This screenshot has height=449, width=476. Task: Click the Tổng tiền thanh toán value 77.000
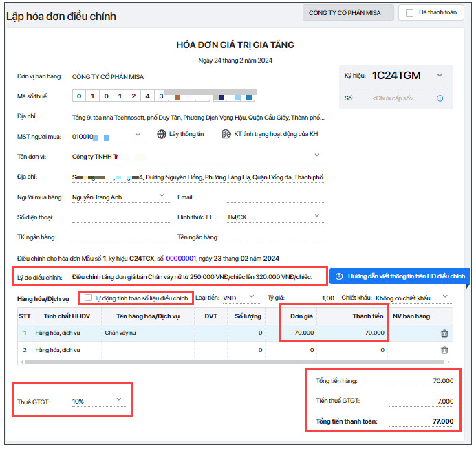click(x=443, y=421)
